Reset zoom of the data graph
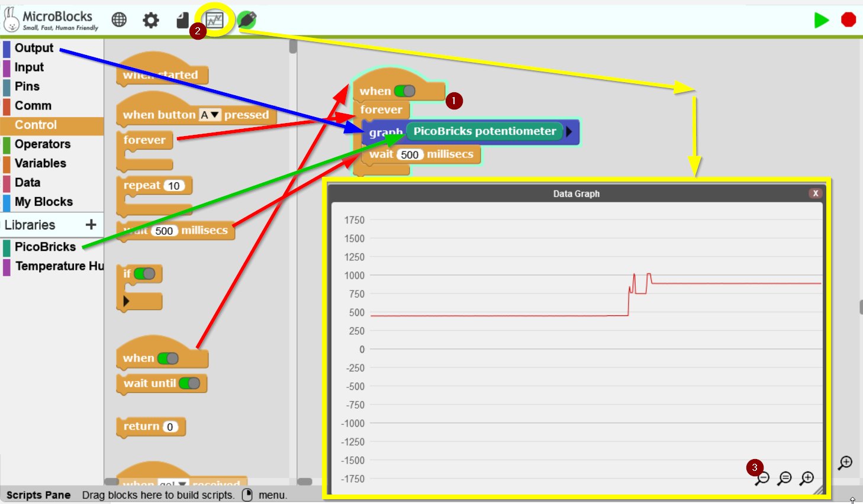 point(784,478)
